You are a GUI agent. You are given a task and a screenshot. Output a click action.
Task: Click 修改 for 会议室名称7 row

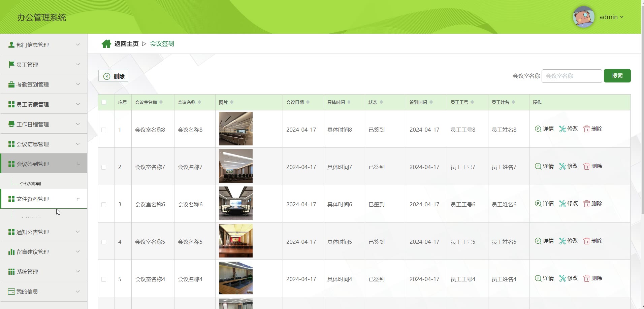[x=569, y=166]
